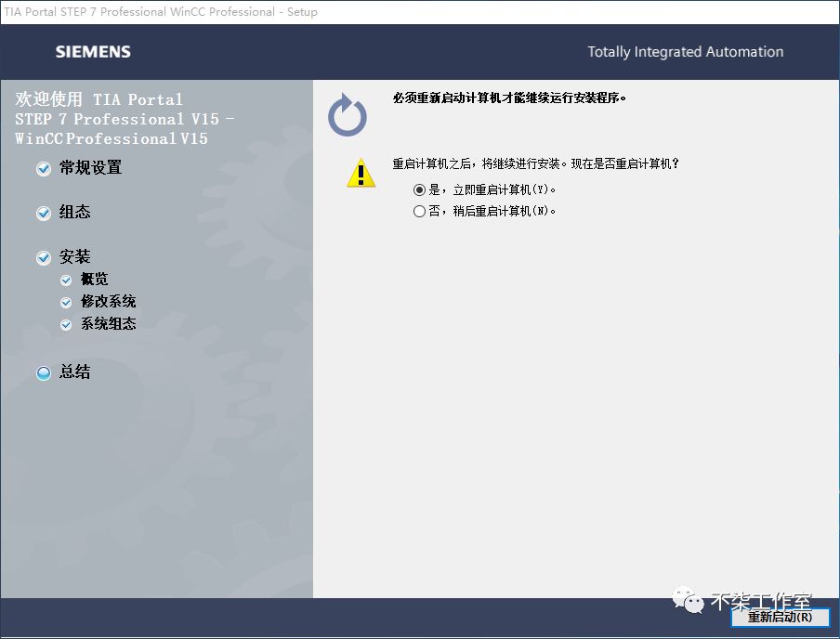Click the checkmark icon beside 常规设置

click(44, 169)
